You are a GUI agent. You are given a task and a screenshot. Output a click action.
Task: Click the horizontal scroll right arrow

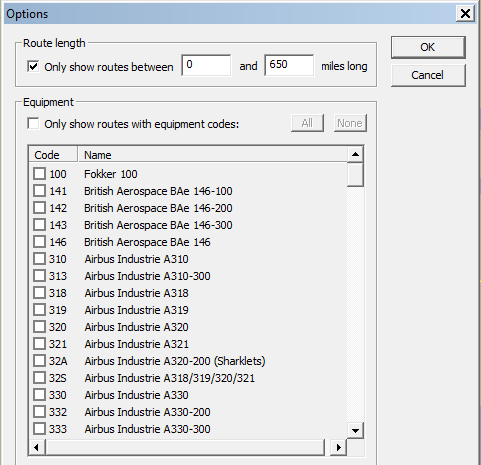[x=339, y=447]
